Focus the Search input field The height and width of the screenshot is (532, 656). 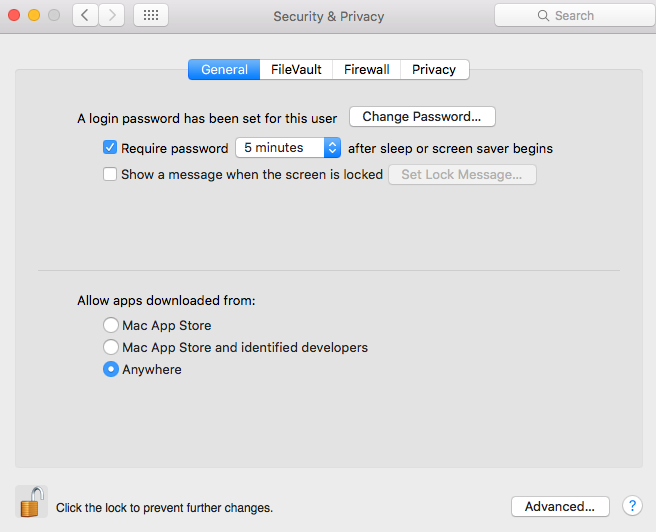click(575, 15)
